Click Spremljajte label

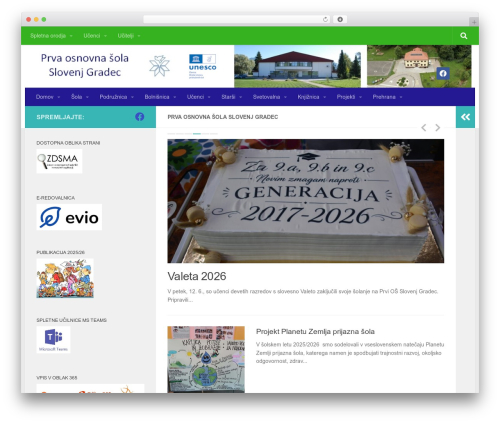coord(60,117)
